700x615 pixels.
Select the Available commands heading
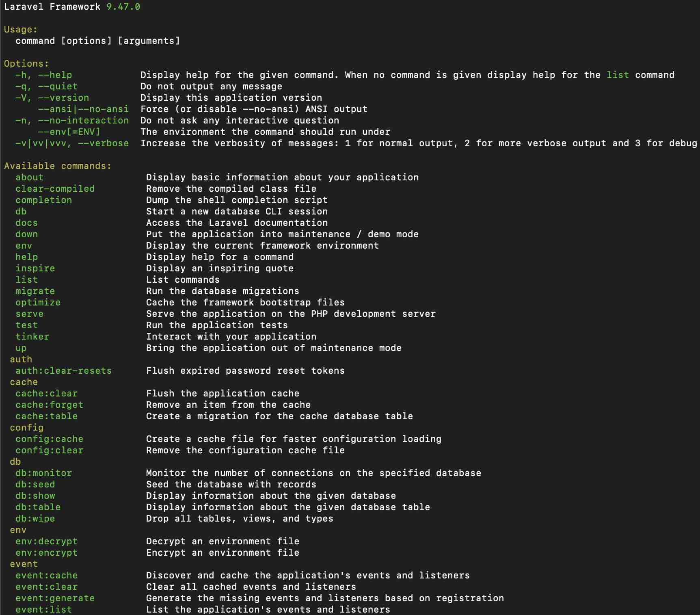57,166
